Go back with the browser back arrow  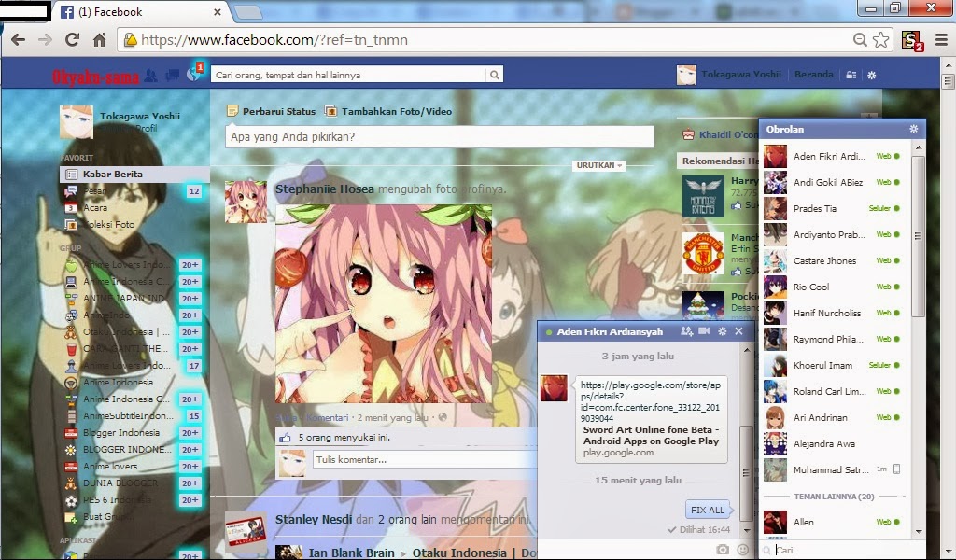pyautogui.click(x=19, y=40)
